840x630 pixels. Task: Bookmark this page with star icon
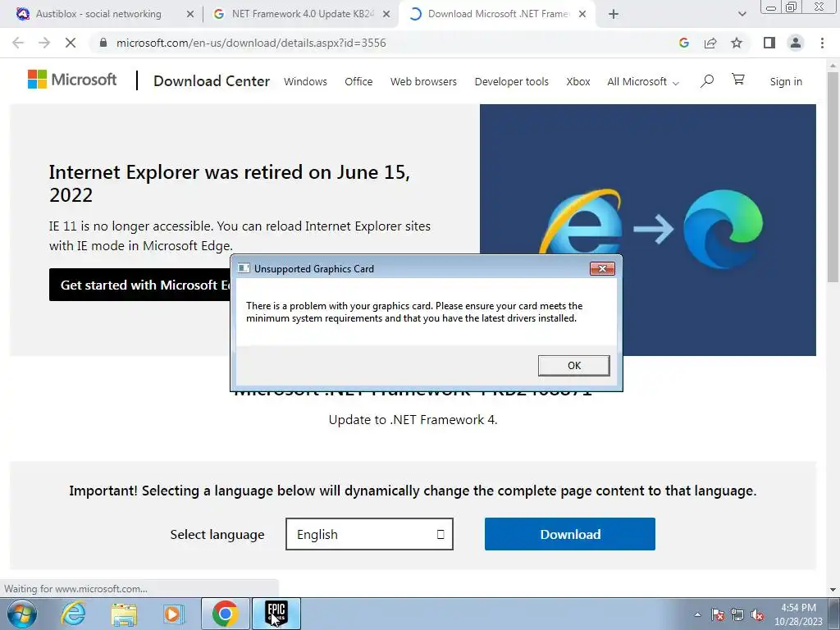point(737,43)
